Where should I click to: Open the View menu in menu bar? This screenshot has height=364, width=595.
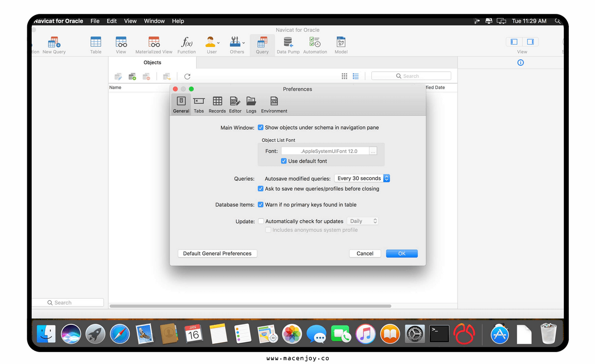130,21
